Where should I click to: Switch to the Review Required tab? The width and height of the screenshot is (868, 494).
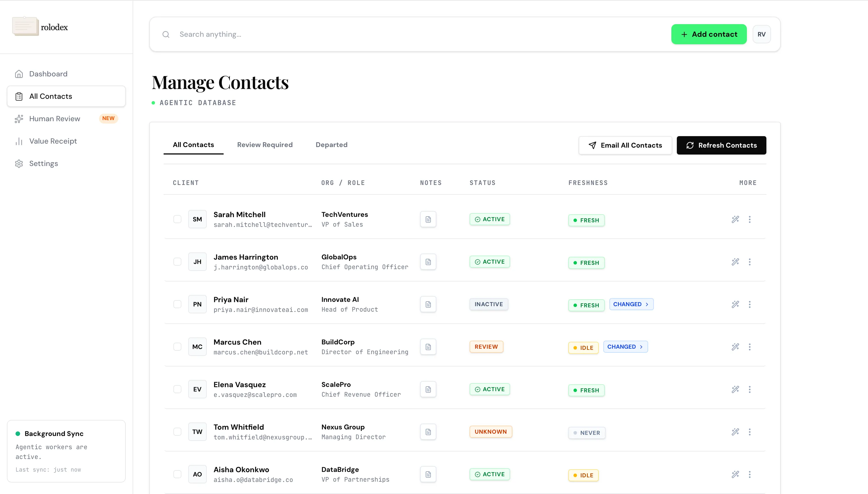(x=265, y=145)
